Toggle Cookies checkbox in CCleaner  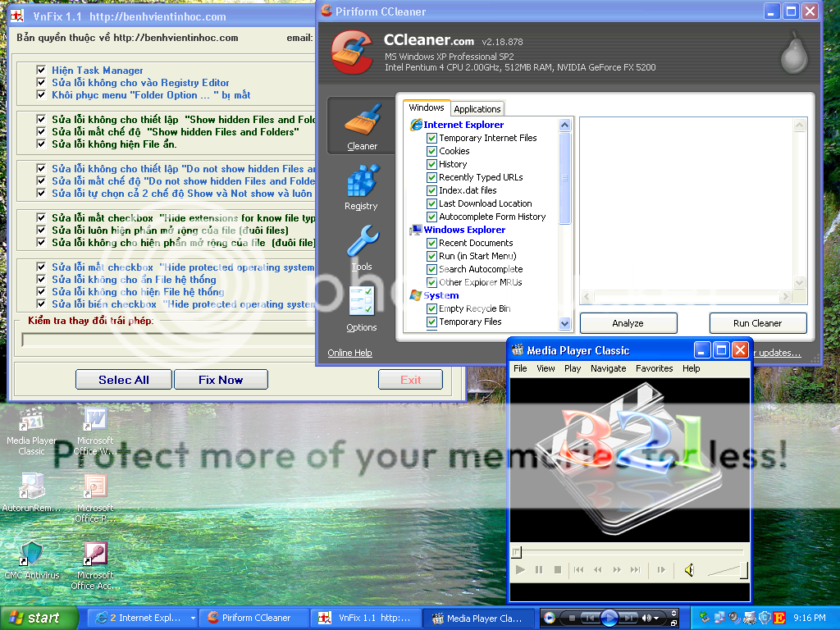(431, 151)
